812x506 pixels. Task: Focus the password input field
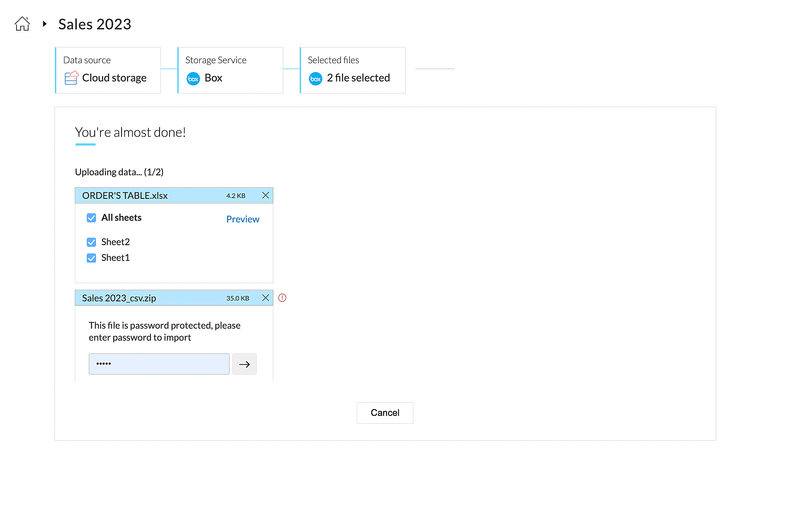coord(159,364)
